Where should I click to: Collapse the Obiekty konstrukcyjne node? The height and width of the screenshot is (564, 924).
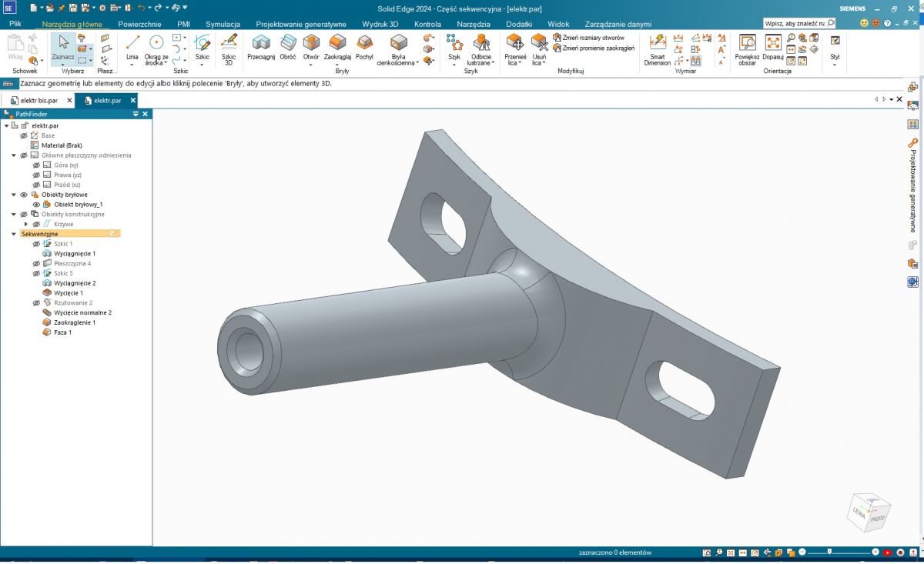(14, 214)
